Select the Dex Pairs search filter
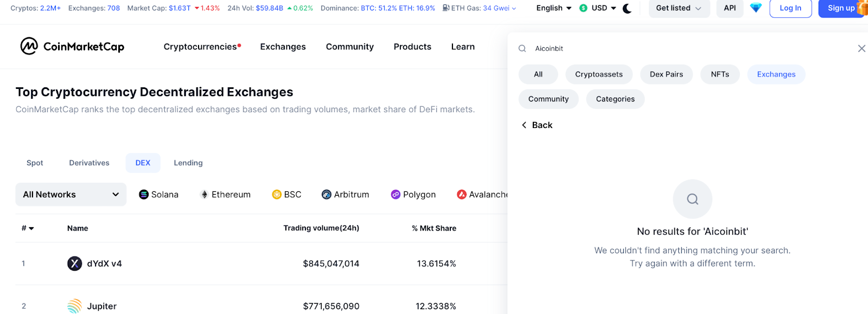 coord(666,74)
